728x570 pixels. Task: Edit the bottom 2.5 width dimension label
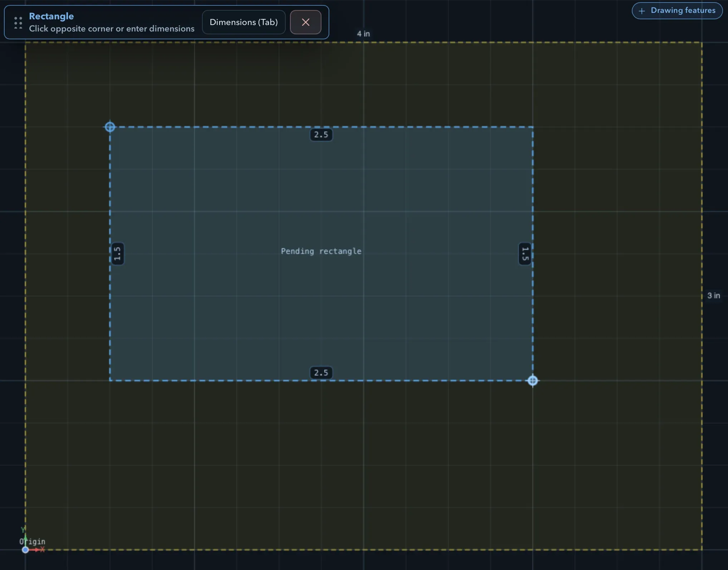coord(321,373)
